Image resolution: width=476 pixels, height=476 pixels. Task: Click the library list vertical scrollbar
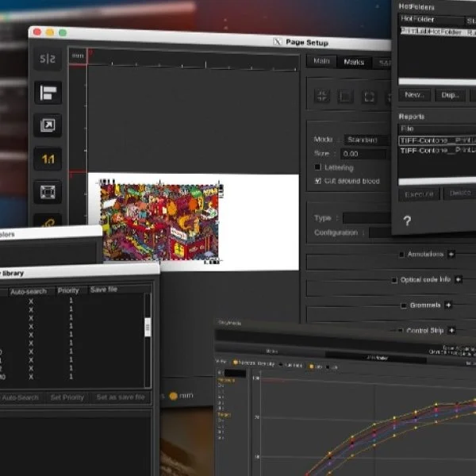(x=148, y=340)
